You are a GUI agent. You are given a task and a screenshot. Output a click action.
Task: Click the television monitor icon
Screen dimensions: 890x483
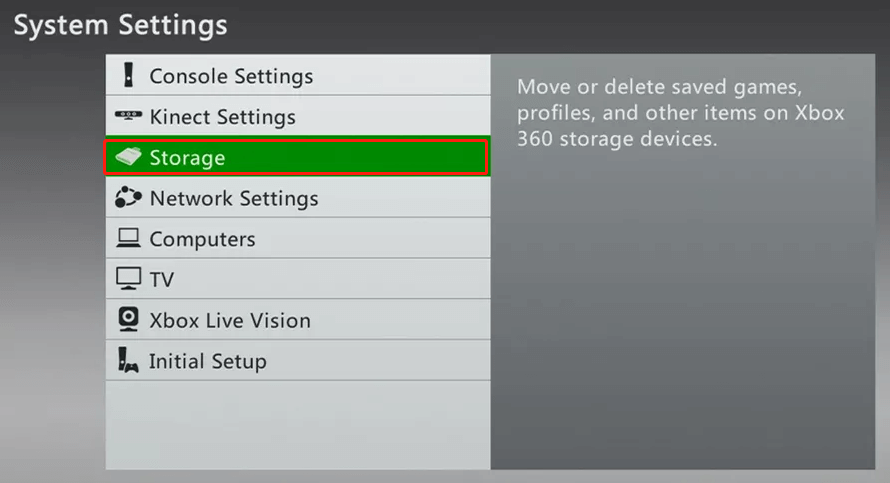[x=128, y=279]
